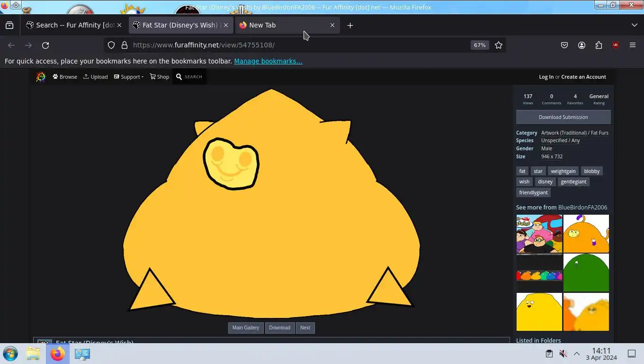Select the 'weightgain' tag

[x=563, y=171]
